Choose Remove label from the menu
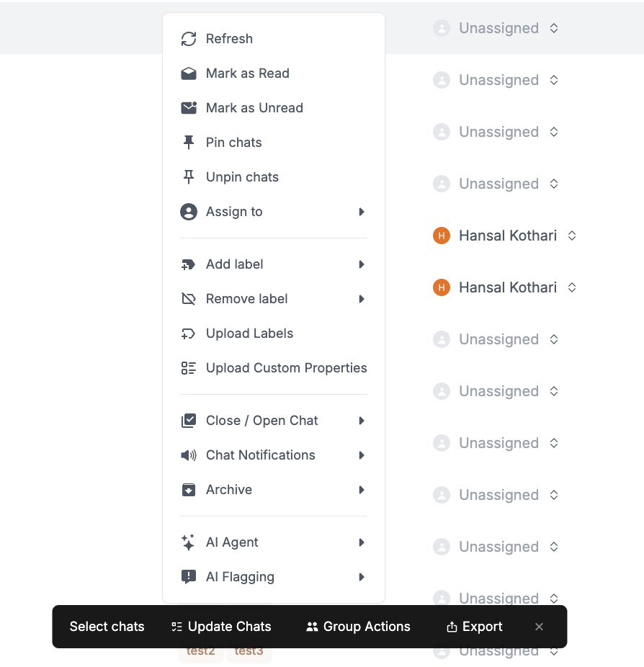Screen dimensions: 644x667 tap(246, 298)
